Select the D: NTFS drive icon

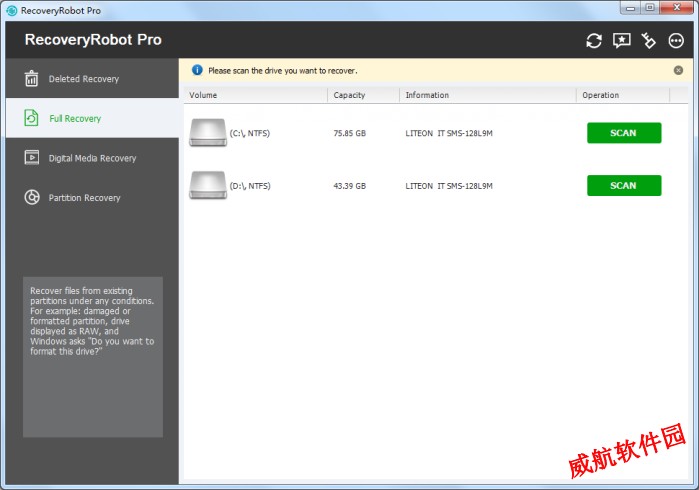point(207,185)
